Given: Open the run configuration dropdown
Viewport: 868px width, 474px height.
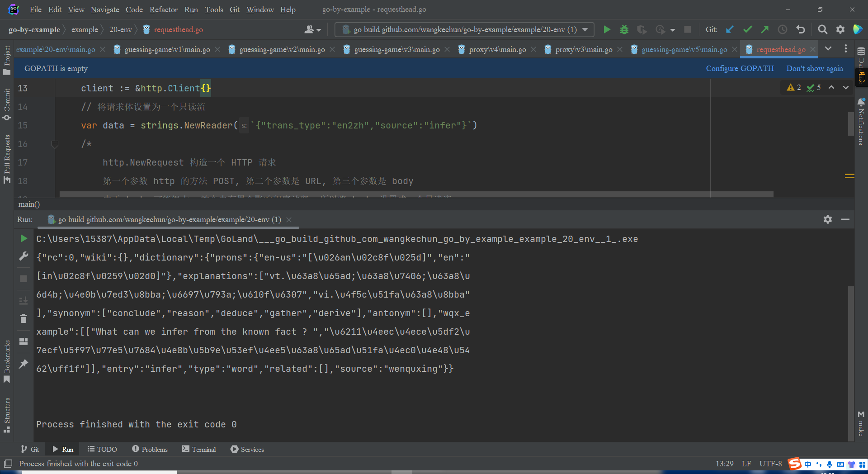Looking at the screenshot, I should click(x=585, y=30).
